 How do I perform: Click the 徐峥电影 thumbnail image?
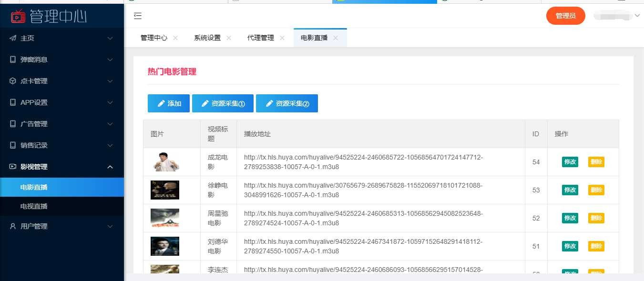pos(164,190)
